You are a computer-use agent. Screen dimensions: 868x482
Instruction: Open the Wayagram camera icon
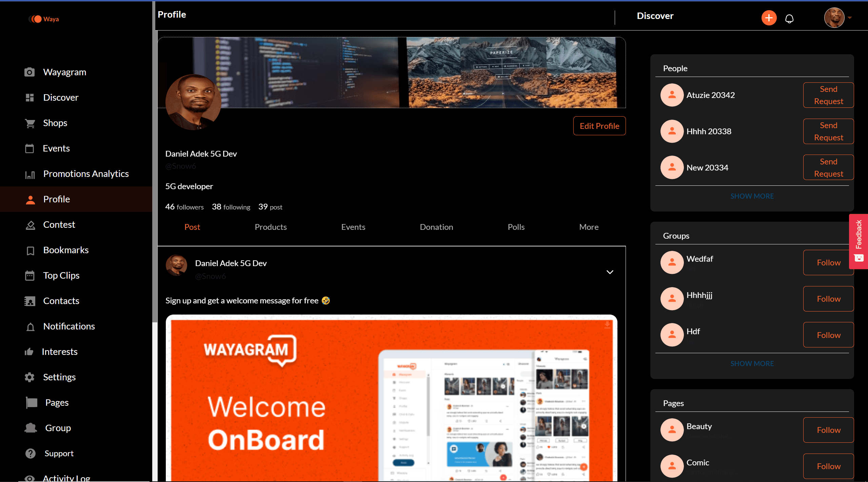tap(29, 72)
